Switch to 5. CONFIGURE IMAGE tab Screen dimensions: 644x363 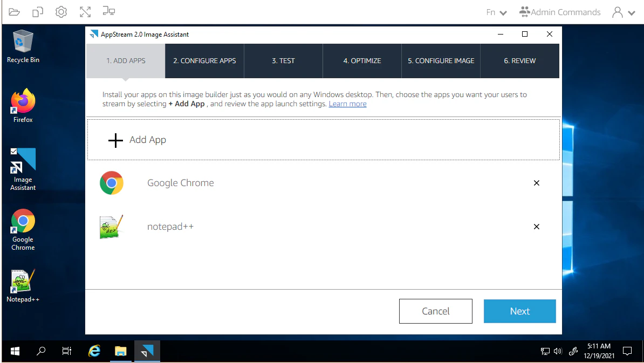[x=441, y=61]
